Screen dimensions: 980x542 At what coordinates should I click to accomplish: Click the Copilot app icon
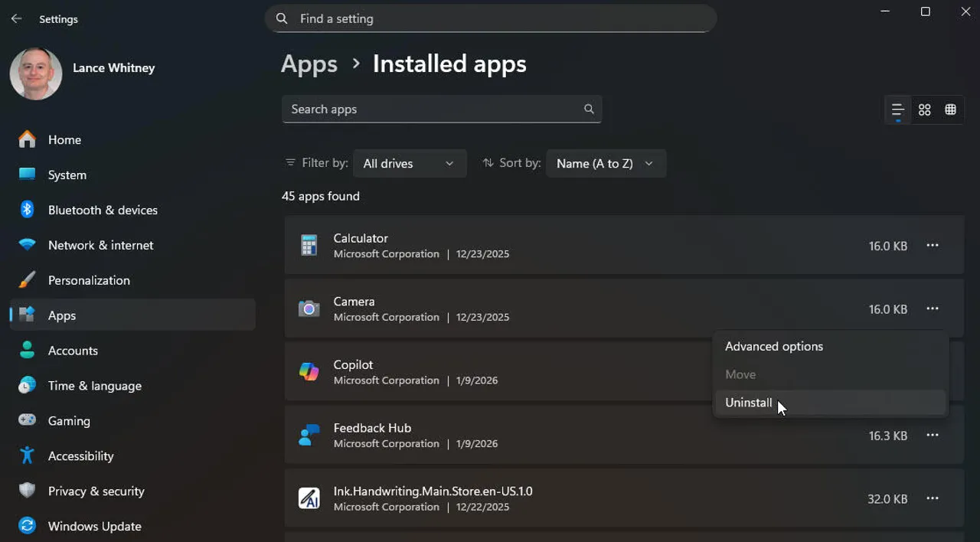pos(309,371)
